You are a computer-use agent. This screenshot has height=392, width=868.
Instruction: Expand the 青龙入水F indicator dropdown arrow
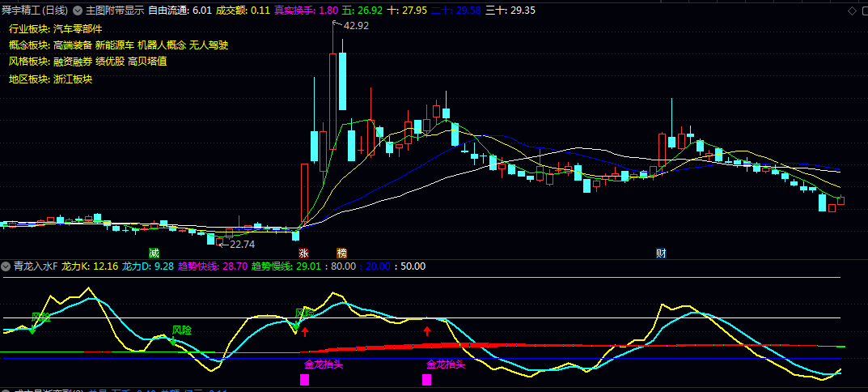[x=6, y=266]
